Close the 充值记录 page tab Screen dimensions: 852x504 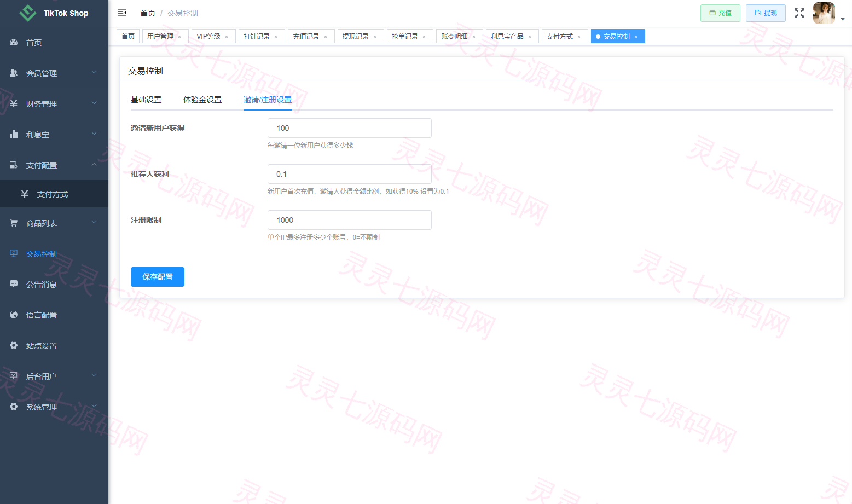click(x=326, y=37)
